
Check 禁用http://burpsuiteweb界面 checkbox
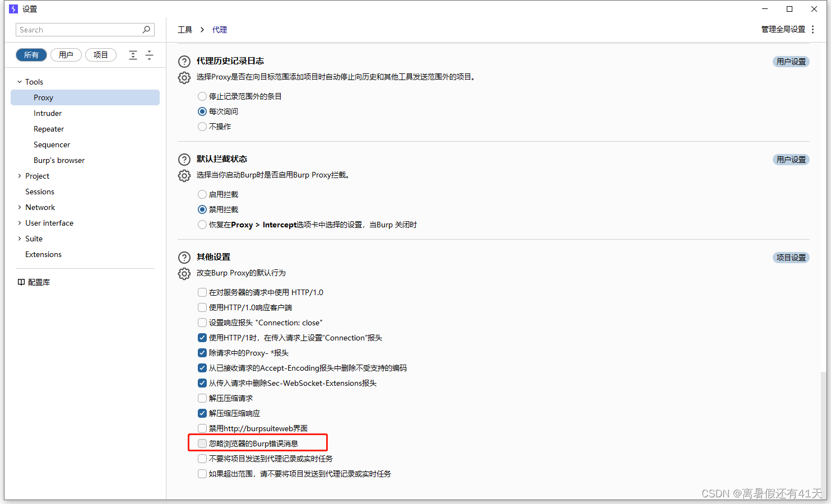202,428
